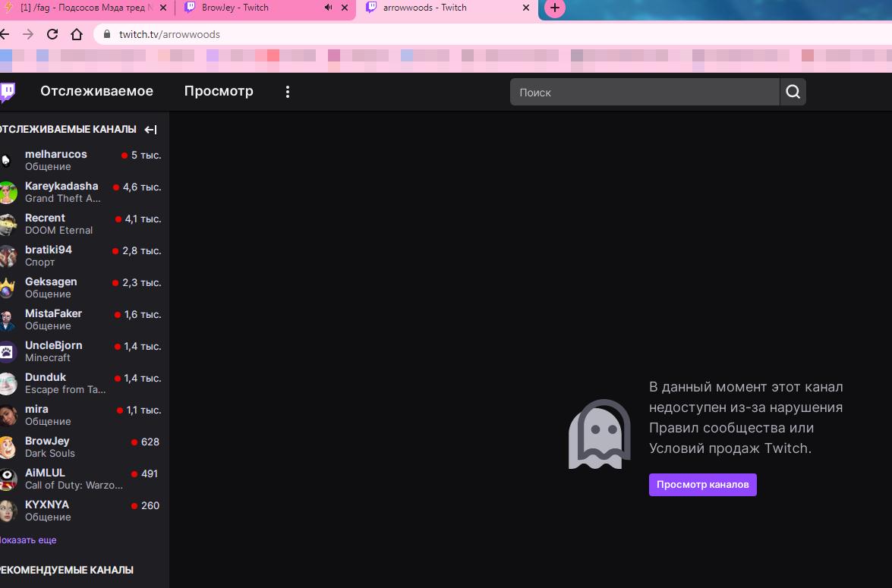Go forward in browser history
Screen dimensions: 892x588
pos(28,34)
